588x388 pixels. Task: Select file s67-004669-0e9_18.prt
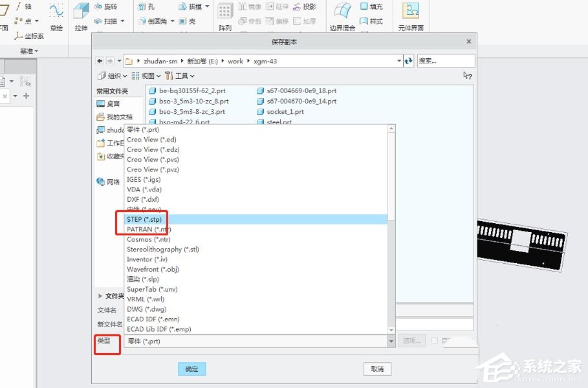click(297, 91)
